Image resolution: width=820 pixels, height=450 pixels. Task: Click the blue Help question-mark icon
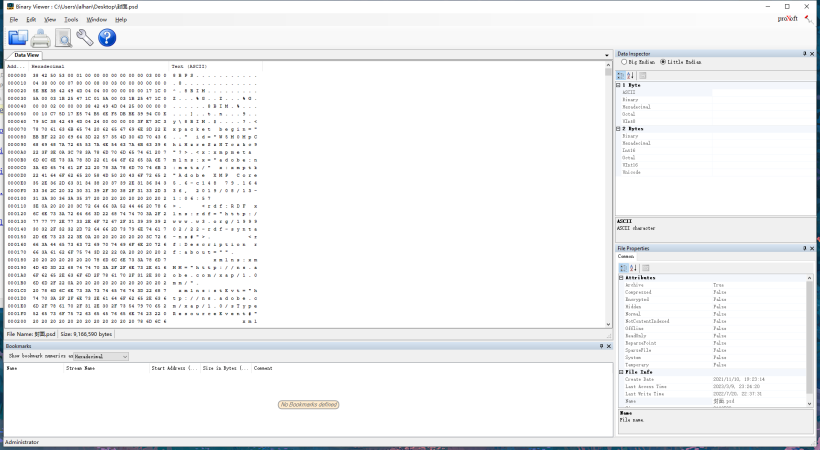pyautogui.click(x=107, y=38)
